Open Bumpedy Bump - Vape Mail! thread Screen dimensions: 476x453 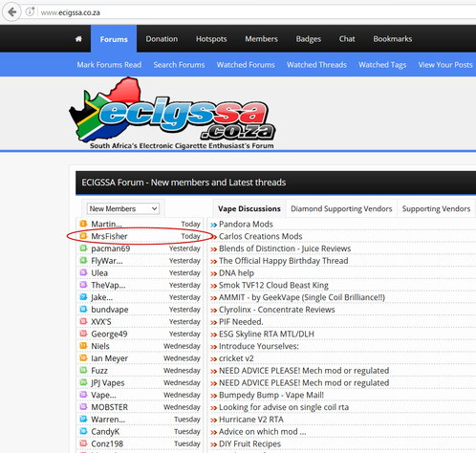(x=271, y=395)
